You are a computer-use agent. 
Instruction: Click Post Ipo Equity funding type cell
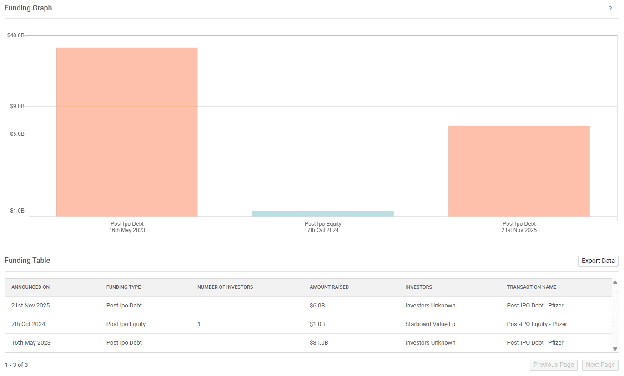point(126,324)
